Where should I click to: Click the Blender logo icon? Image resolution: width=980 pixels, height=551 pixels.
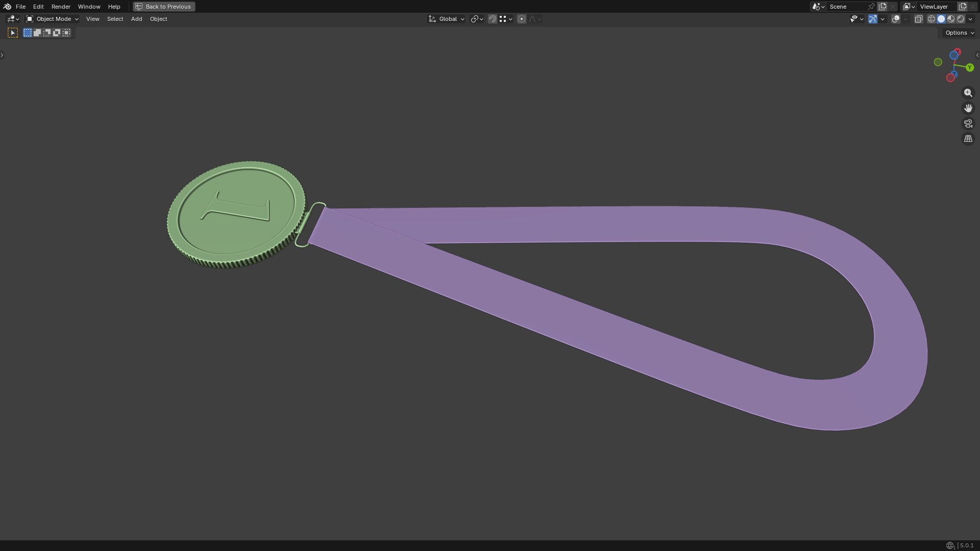tap(7, 7)
